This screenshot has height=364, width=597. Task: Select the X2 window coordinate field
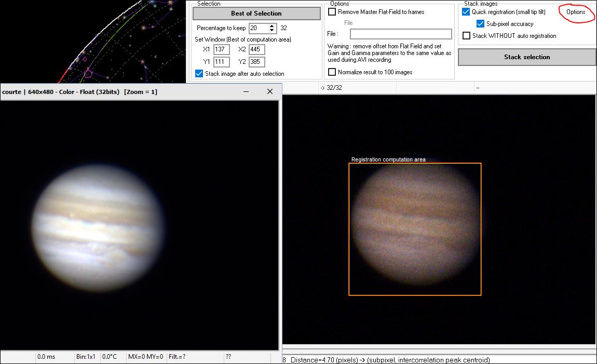coord(256,49)
